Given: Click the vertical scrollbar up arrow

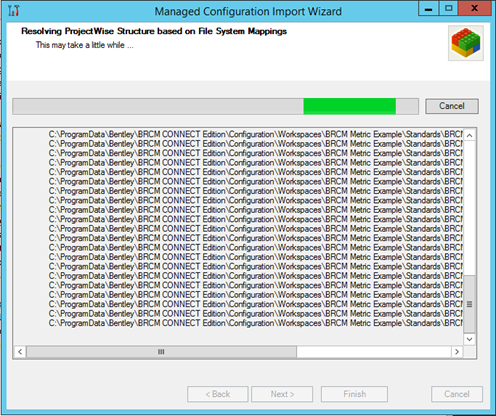Looking at the screenshot, I should pos(469,135).
